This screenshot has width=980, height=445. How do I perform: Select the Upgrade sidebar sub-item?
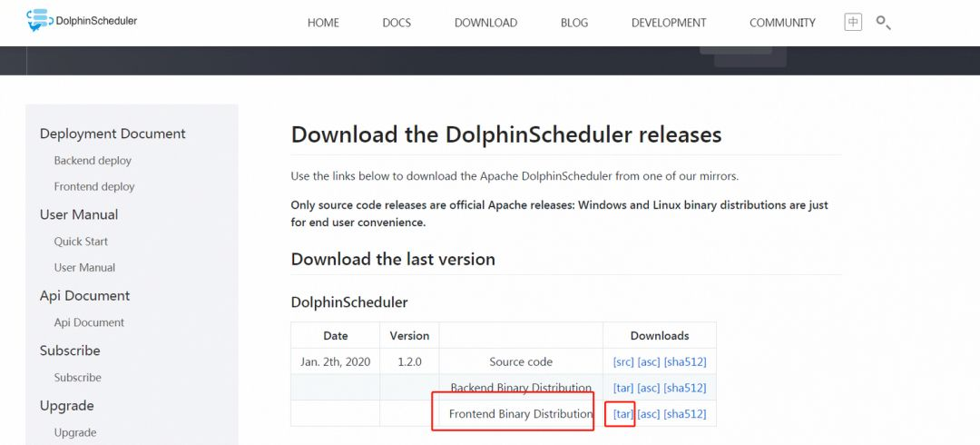pos(75,433)
